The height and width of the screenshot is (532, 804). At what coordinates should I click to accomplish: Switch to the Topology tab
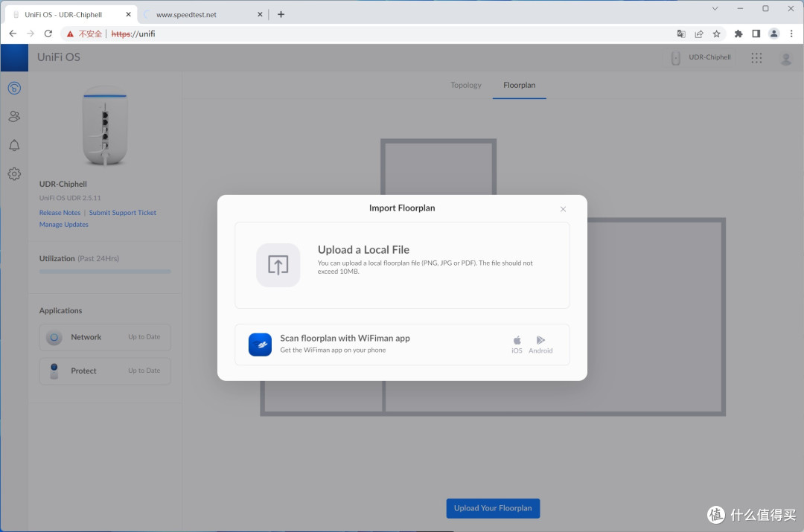click(465, 85)
